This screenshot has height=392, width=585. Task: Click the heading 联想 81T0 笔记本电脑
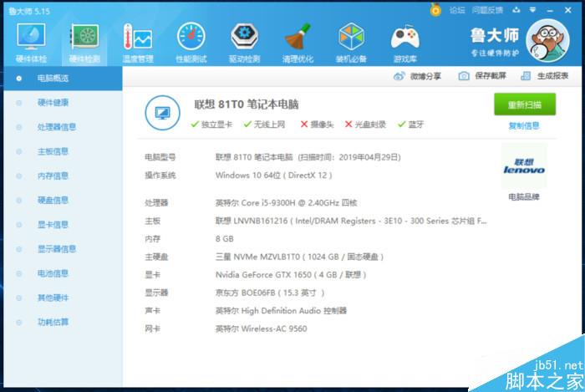(x=247, y=104)
